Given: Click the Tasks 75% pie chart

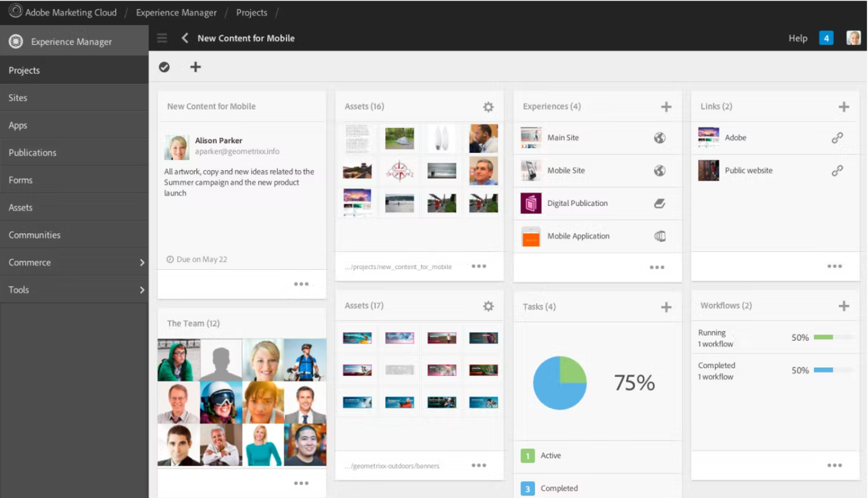Looking at the screenshot, I should [559, 383].
